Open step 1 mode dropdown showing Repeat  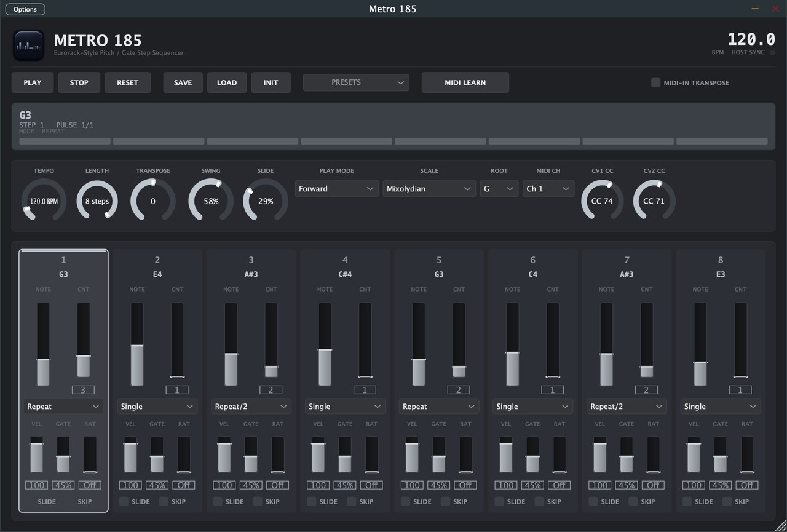point(64,407)
